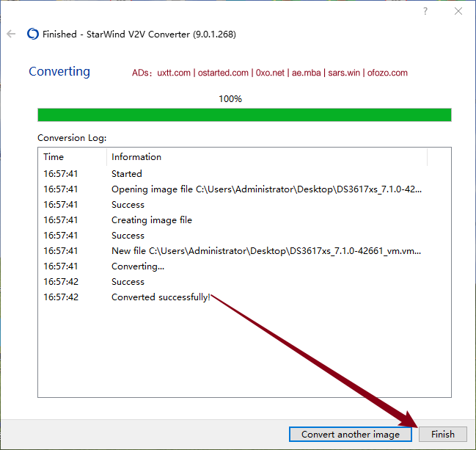The width and height of the screenshot is (476, 450).
Task: Click the Information column header
Action: pyautogui.click(x=267, y=157)
